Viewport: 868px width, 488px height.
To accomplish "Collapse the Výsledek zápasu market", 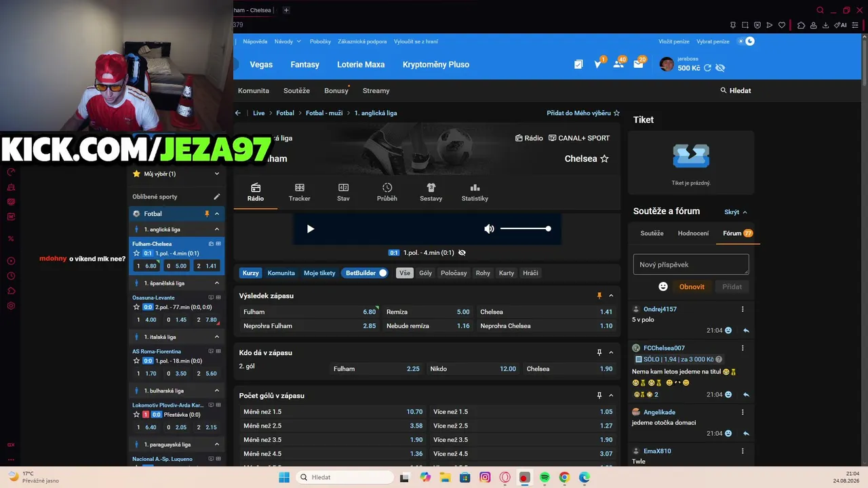I will (611, 296).
